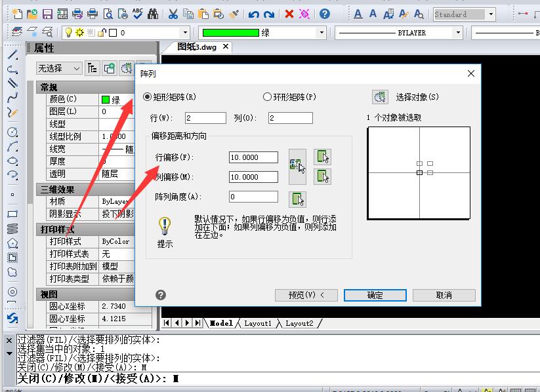Expand the green color dropdown in toolbar

pyautogui.click(x=322, y=32)
